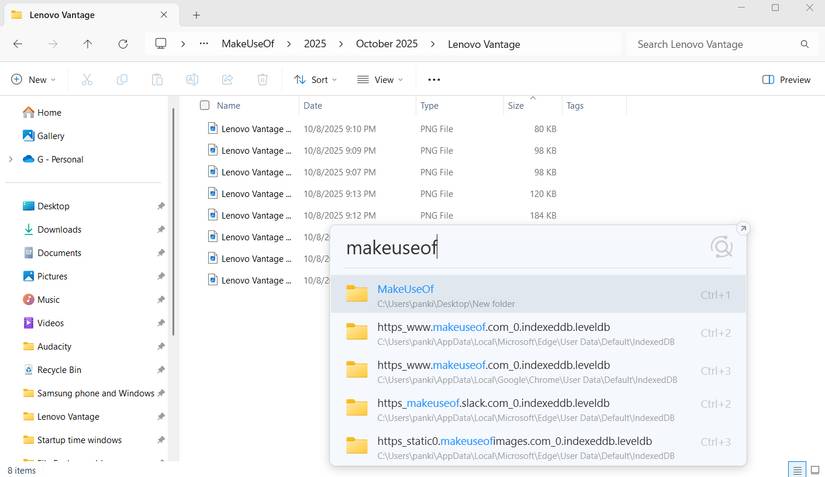The width and height of the screenshot is (825, 477).
Task: Expand hidden path via address bar ellipsis
Action: pos(204,44)
